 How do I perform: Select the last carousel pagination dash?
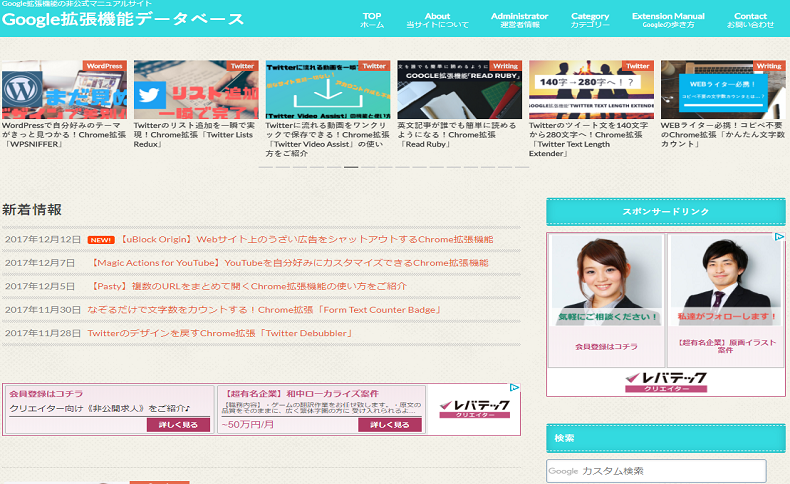coord(522,167)
